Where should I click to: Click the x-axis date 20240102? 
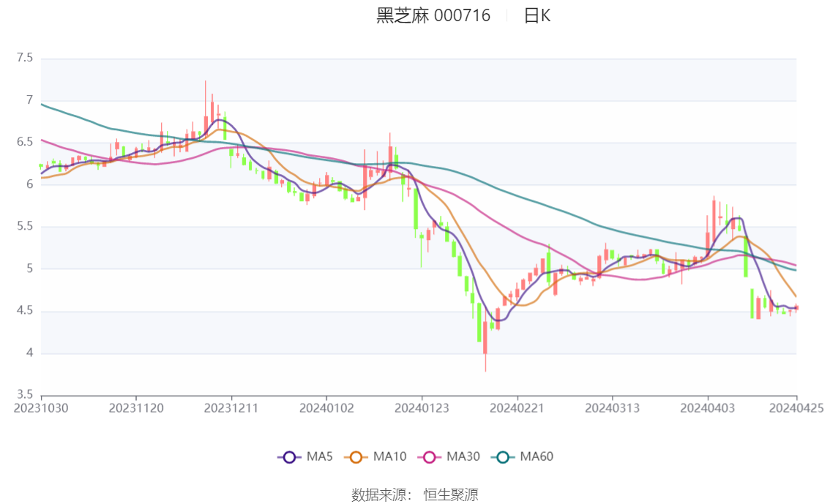(x=326, y=408)
